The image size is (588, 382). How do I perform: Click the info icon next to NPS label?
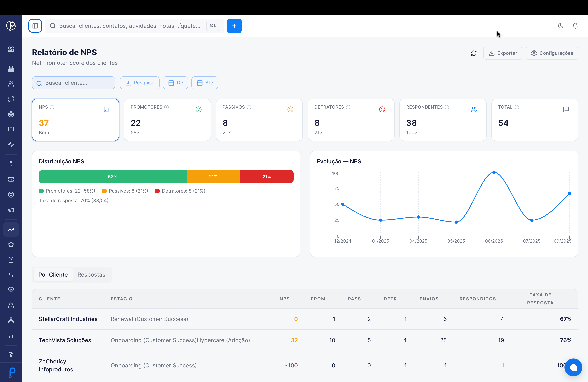52,107
